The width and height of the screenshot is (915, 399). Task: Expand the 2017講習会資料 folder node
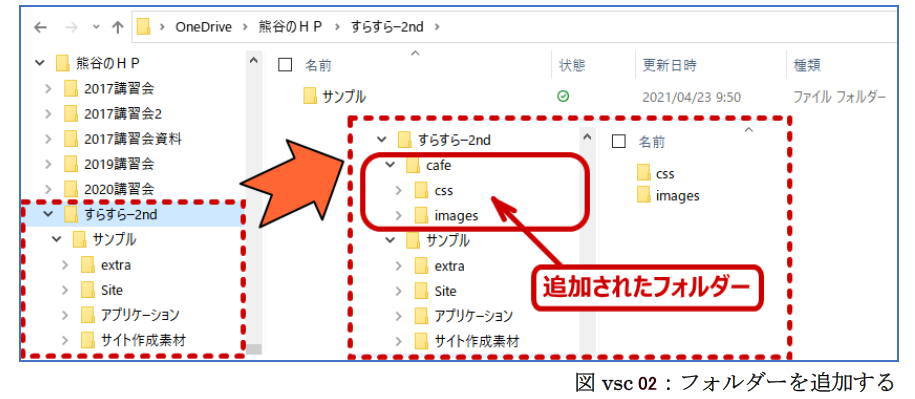48,139
